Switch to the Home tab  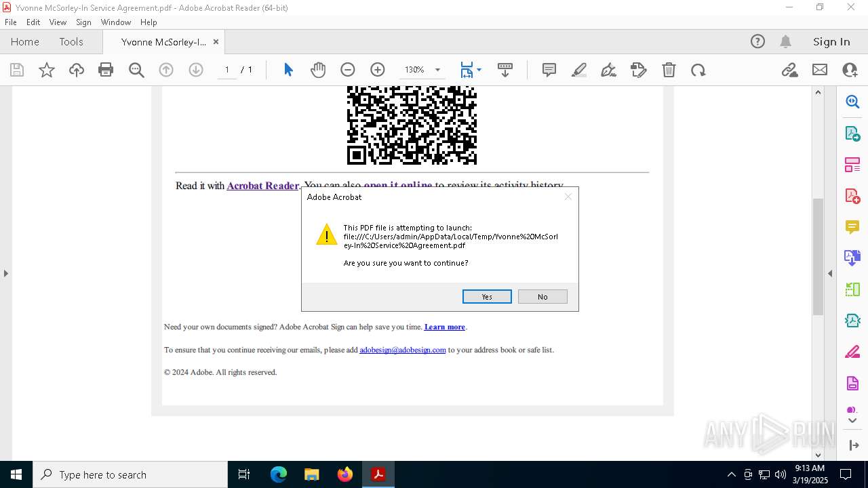[x=25, y=41]
